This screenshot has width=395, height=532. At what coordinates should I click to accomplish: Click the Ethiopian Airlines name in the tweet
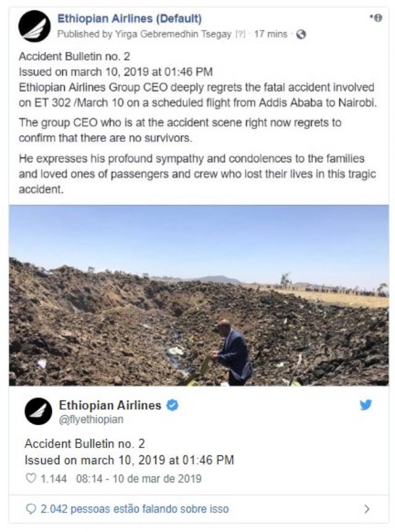pyautogui.click(x=110, y=405)
